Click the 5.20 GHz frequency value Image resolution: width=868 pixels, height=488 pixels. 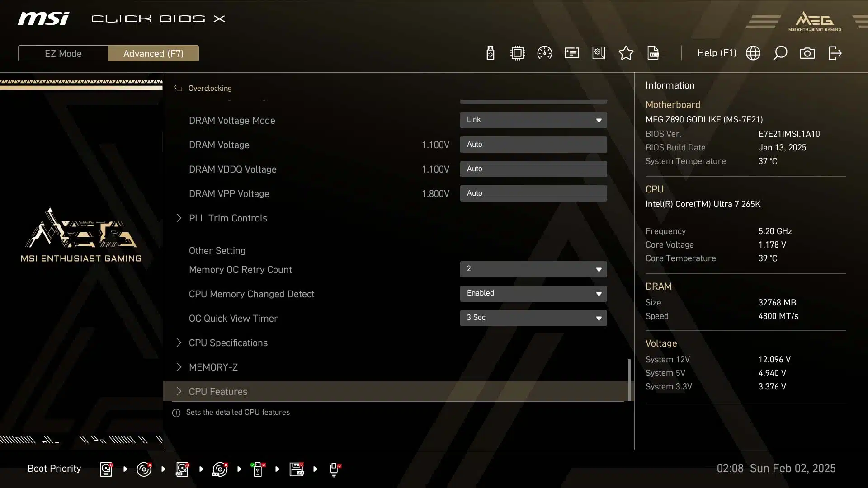pyautogui.click(x=775, y=231)
